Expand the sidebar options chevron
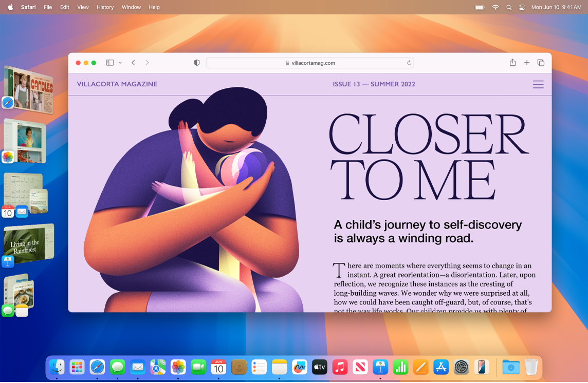588x383 pixels. [121, 63]
